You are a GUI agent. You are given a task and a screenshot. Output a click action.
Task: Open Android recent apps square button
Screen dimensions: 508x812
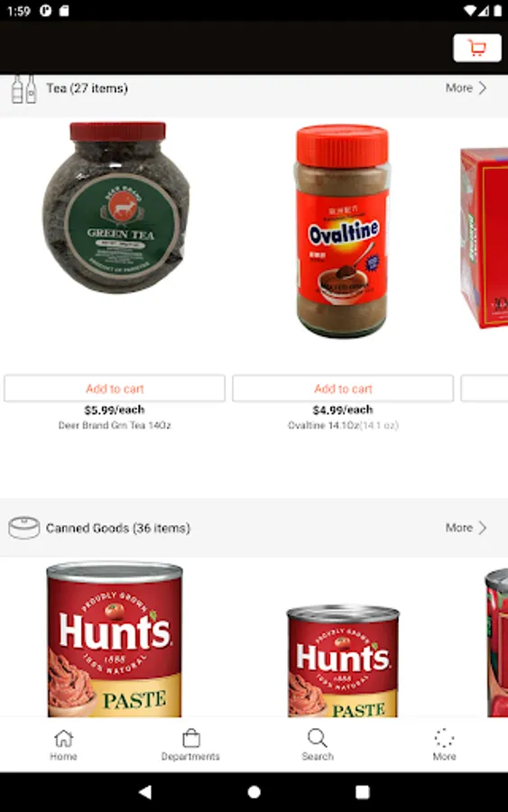363,792
